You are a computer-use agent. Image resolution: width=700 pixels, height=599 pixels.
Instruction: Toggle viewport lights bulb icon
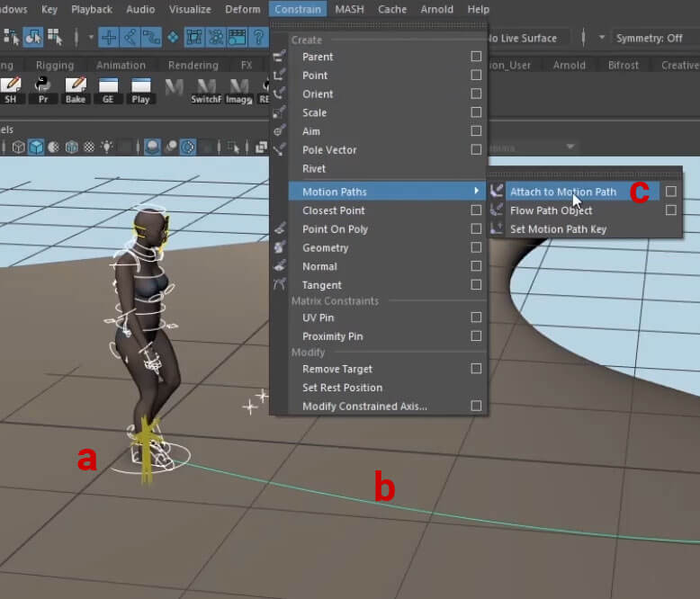[x=107, y=147]
